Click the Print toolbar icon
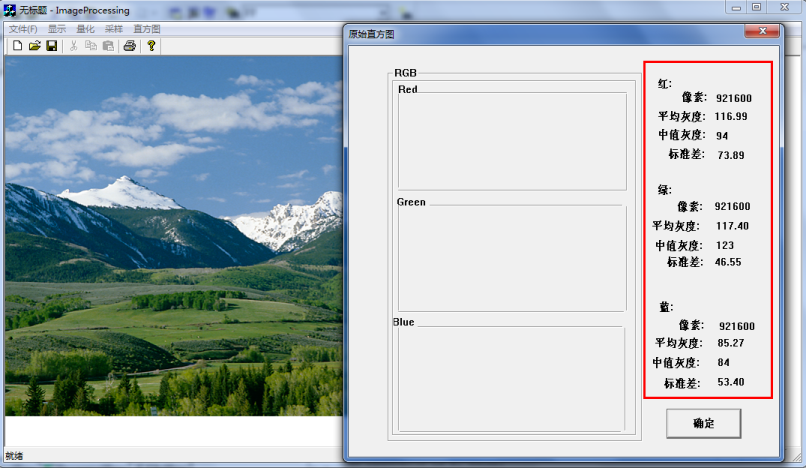The width and height of the screenshot is (806, 468). [130, 46]
